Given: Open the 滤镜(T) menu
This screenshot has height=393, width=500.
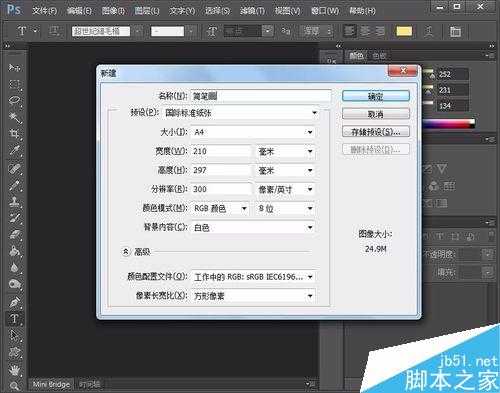Looking at the screenshot, I should point(252,11).
